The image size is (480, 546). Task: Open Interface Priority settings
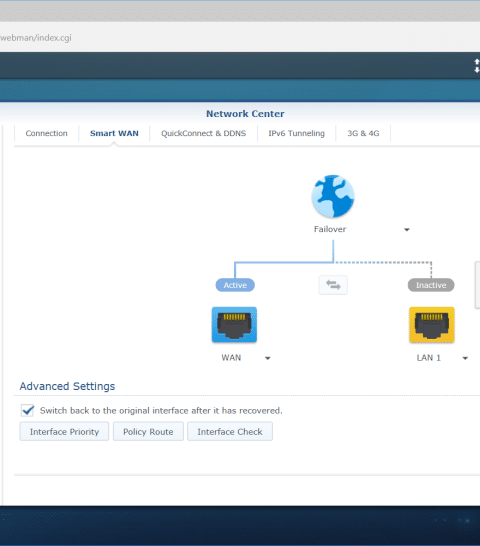64,432
